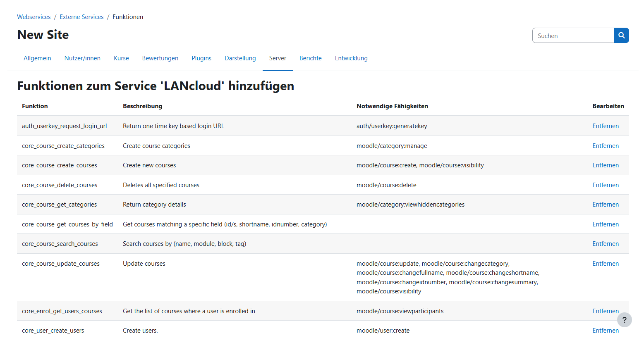Open the Bewertungen tab

[x=160, y=58]
